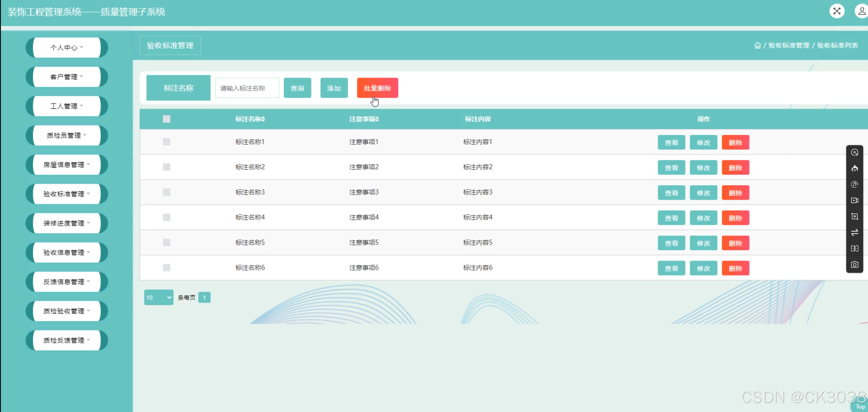Click the fullscreen toggle icon in header
Screen dimensions: 868x412
pyautogui.click(x=837, y=11)
